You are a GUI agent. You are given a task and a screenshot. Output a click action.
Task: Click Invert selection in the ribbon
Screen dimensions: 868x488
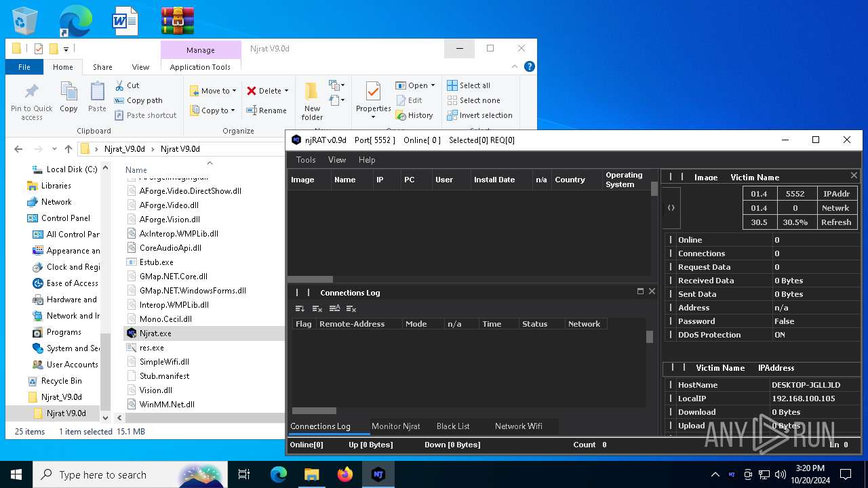[x=479, y=115]
